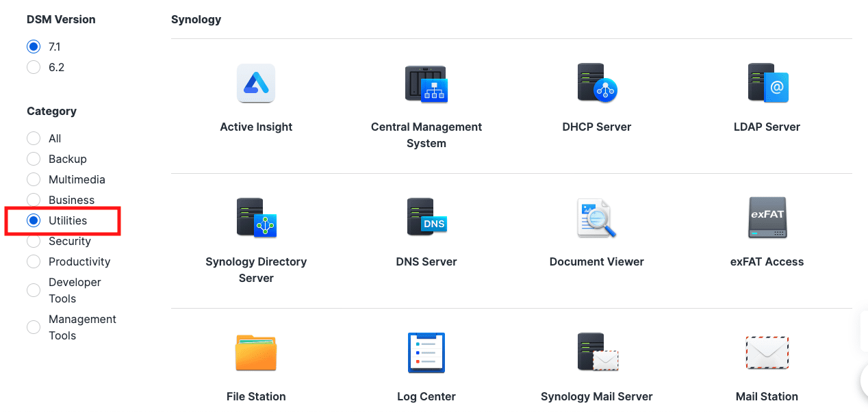Screen dimensions: 868x412
Task: Switch DSM Version to 6.2
Action: coord(34,67)
